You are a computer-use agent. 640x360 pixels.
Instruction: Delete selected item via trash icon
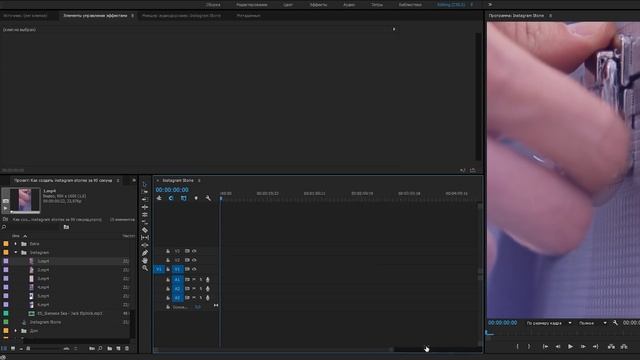(127, 349)
